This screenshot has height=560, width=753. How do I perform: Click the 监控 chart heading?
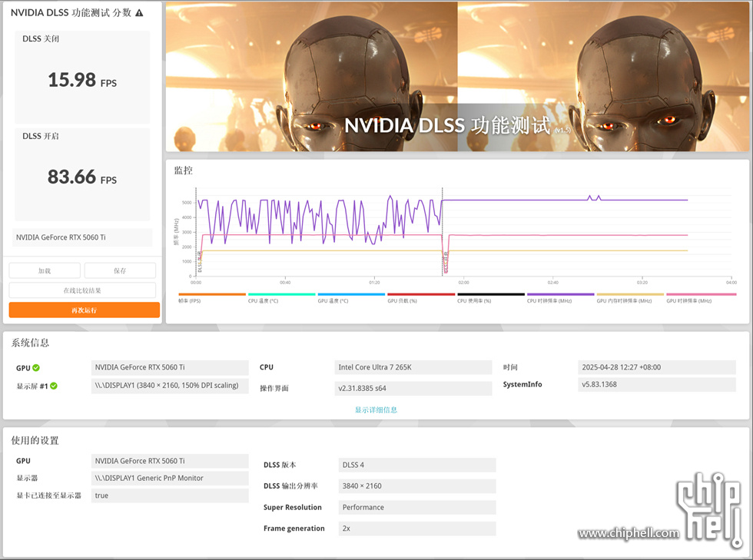point(184,171)
